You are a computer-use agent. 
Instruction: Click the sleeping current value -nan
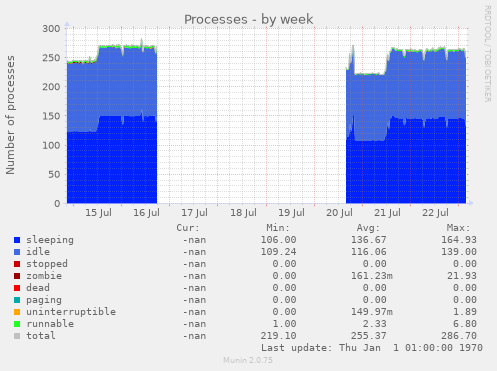pos(194,240)
